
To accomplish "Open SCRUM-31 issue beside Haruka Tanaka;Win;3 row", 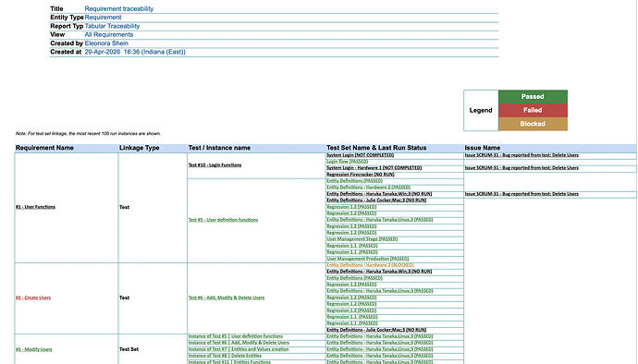I will click(x=521, y=194).
